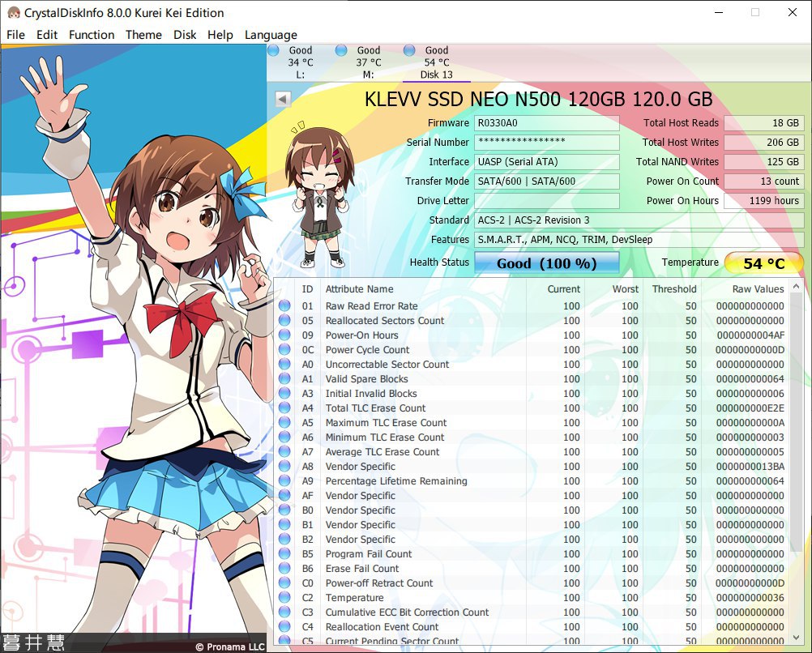The width and height of the screenshot is (812, 653).
Task: Click the raw value 0000000013BA for A8 Vendor Specific
Action: point(750,467)
